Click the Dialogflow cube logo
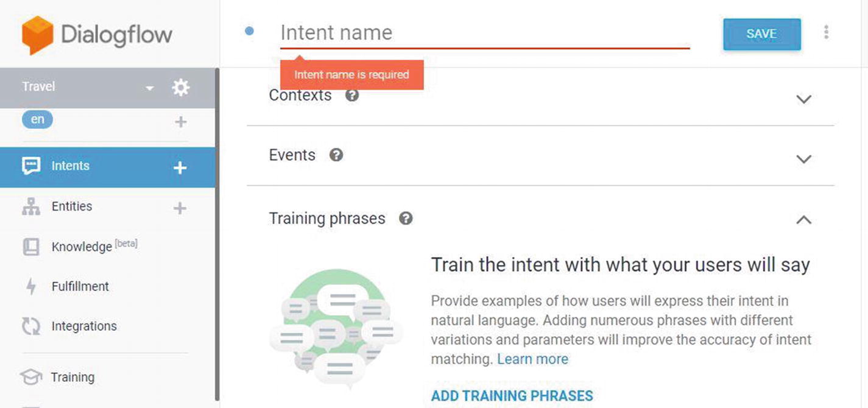 click(x=38, y=35)
